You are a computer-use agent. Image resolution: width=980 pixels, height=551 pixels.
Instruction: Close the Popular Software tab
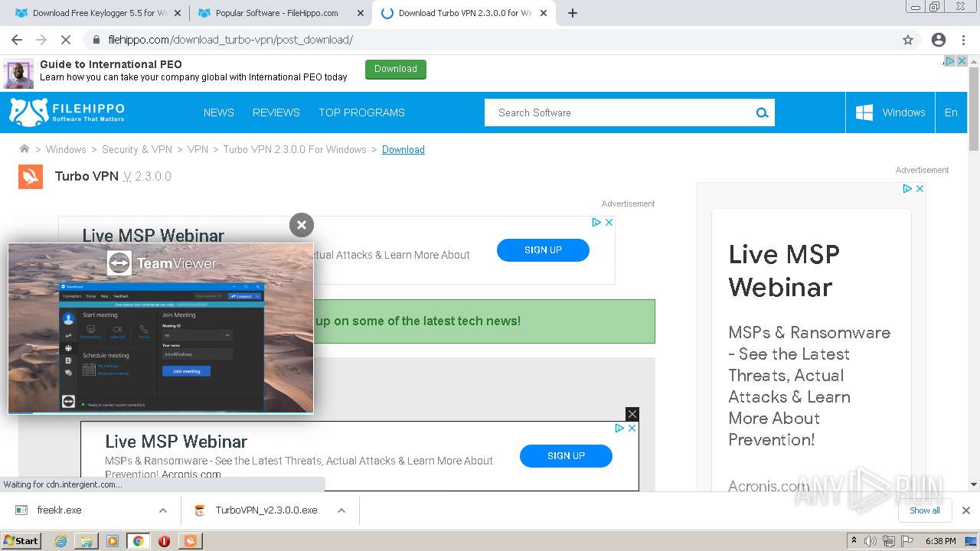click(x=361, y=13)
